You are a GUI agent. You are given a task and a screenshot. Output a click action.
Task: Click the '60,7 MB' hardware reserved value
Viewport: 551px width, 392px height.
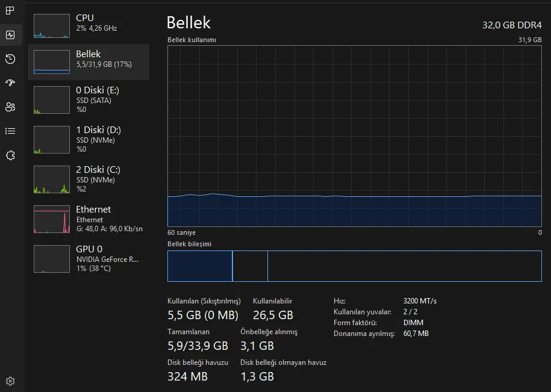416,334
